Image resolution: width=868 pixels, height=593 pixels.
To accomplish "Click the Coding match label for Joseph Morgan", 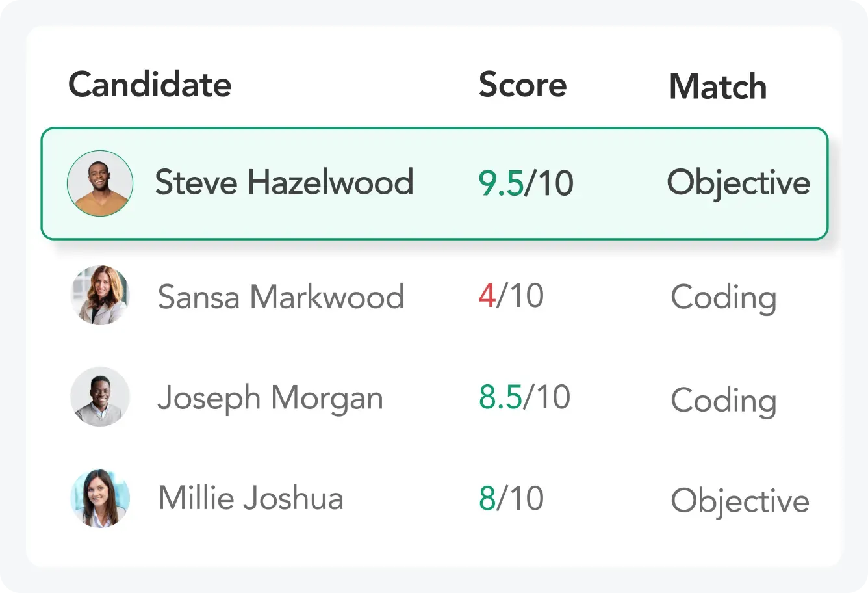I will [724, 401].
